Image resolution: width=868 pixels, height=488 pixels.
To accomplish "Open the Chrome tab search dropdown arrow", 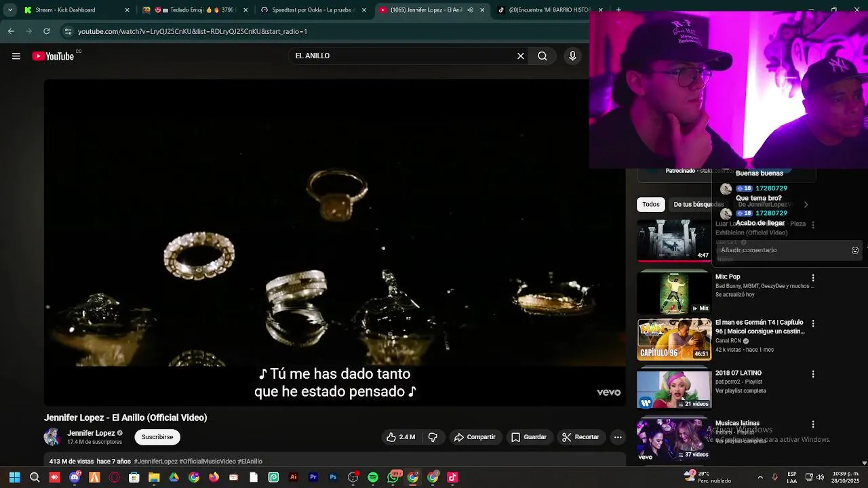I will point(9,10).
